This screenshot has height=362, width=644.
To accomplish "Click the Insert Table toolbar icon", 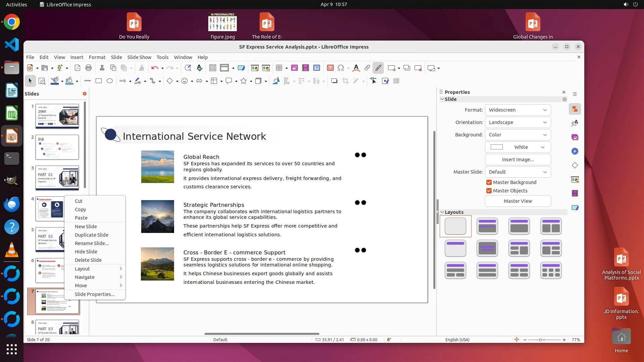I will (279, 68).
